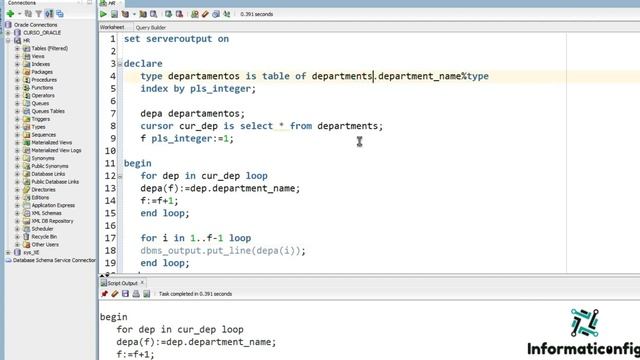Select the Scheduler tree item
This screenshot has height=360, width=640.
click(x=42, y=229)
